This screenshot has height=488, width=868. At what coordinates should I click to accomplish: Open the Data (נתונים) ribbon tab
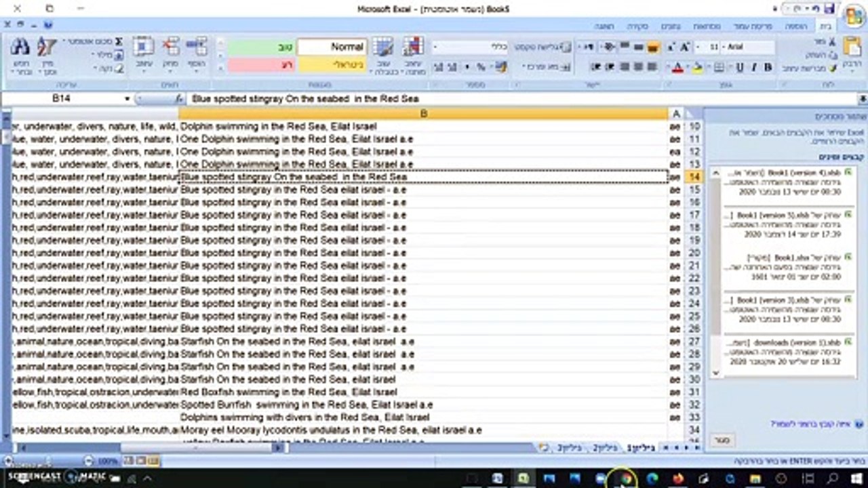tap(671, 26)
